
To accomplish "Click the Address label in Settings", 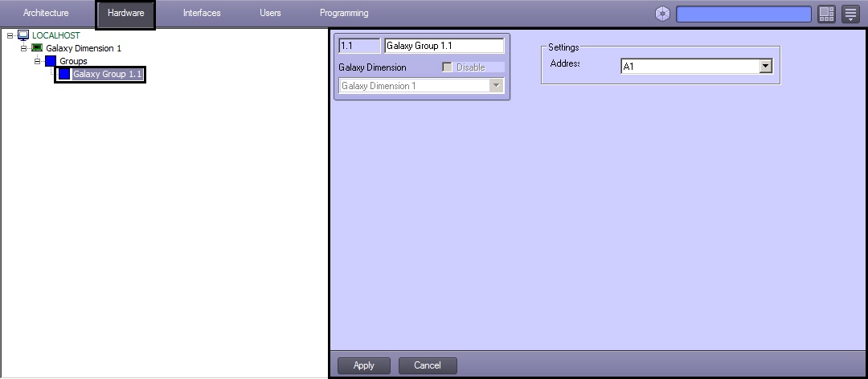I will tap(565, 63).
